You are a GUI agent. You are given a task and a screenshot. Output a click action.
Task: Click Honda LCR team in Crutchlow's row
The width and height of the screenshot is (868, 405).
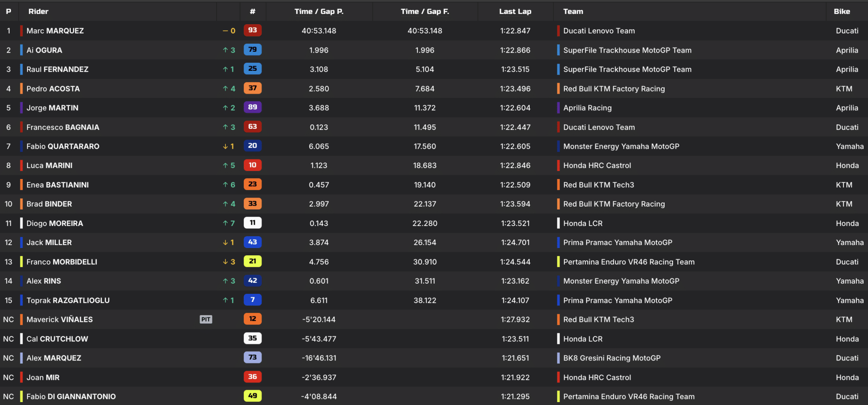(x=583, y=339)
